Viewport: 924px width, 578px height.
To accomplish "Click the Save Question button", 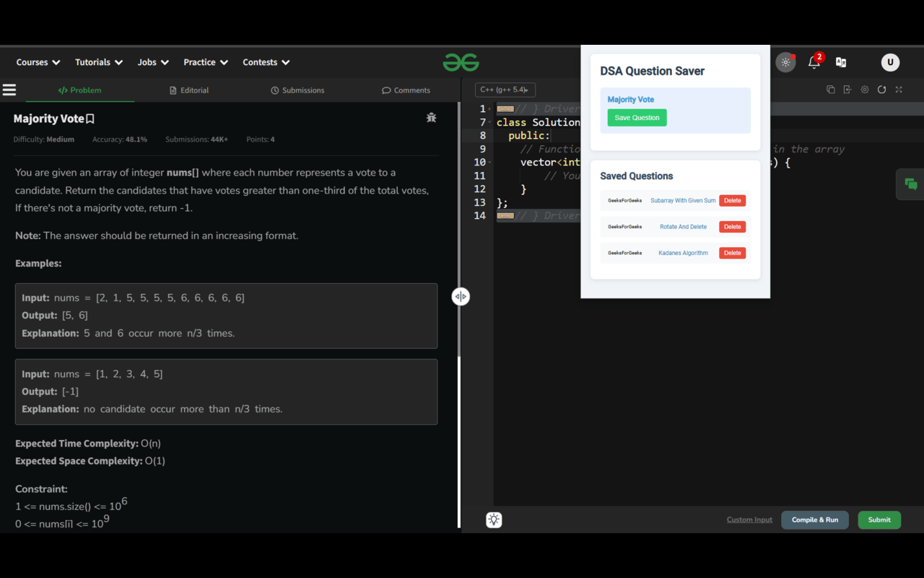I will click(637, 118).
